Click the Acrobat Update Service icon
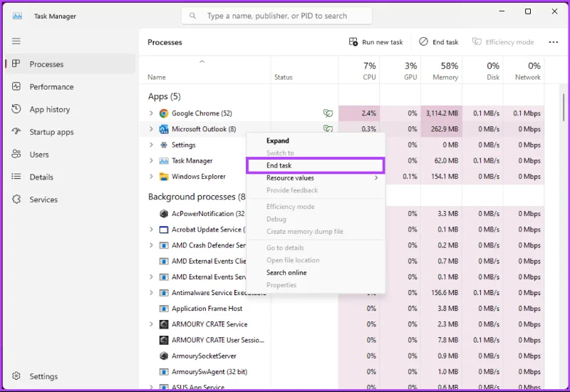This screenshot has height=392, width=570. (x=164, y=229)
